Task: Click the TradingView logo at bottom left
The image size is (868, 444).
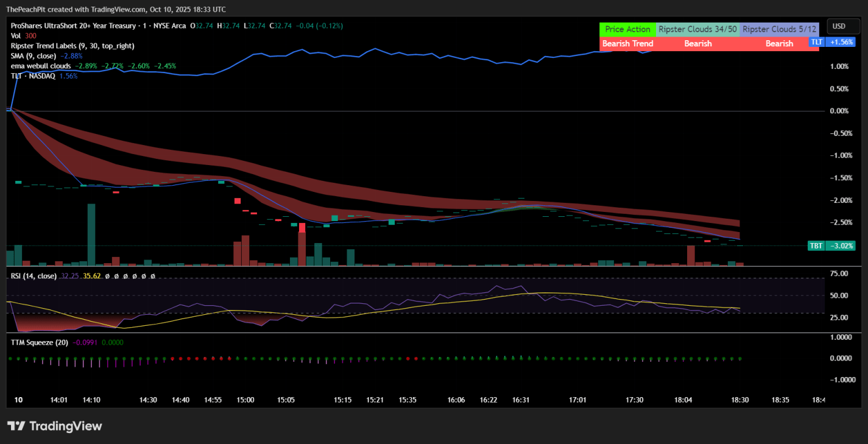Action: [55, 426]
